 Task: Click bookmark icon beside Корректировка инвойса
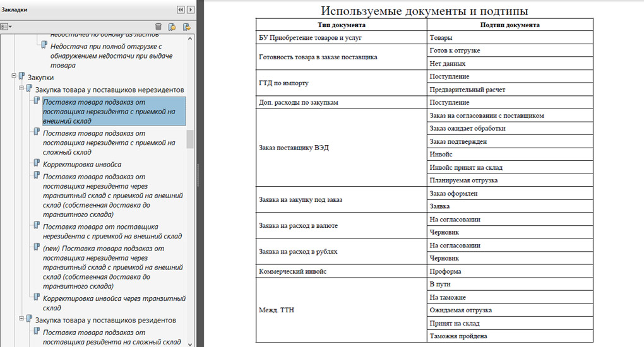[x=37, y=163]
